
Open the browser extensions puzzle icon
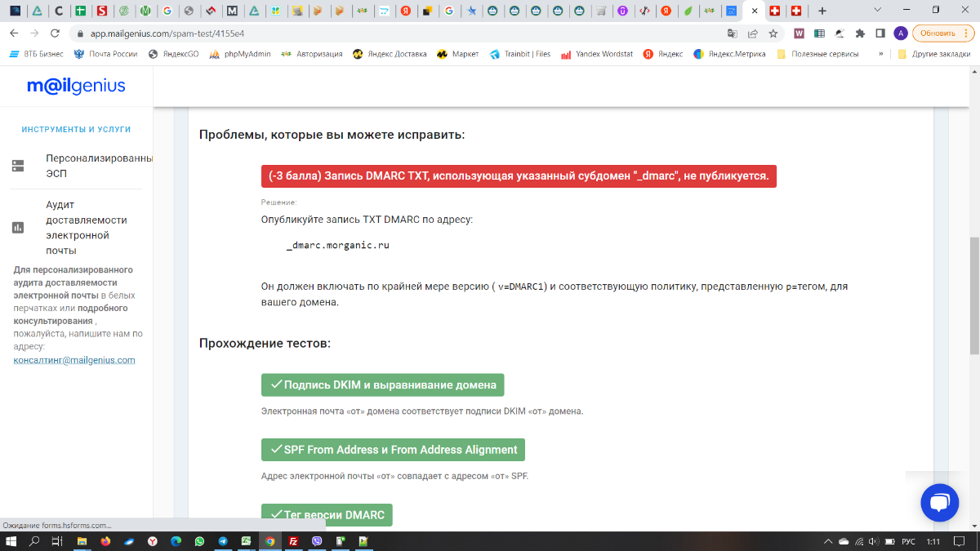(x=860, y=33)
